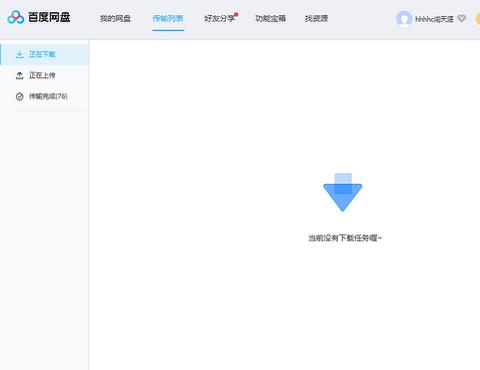The image size is (480, 370).
Task: Click the Baidu Netdisk cloud logo icon
Action: (x=16, y=17)
